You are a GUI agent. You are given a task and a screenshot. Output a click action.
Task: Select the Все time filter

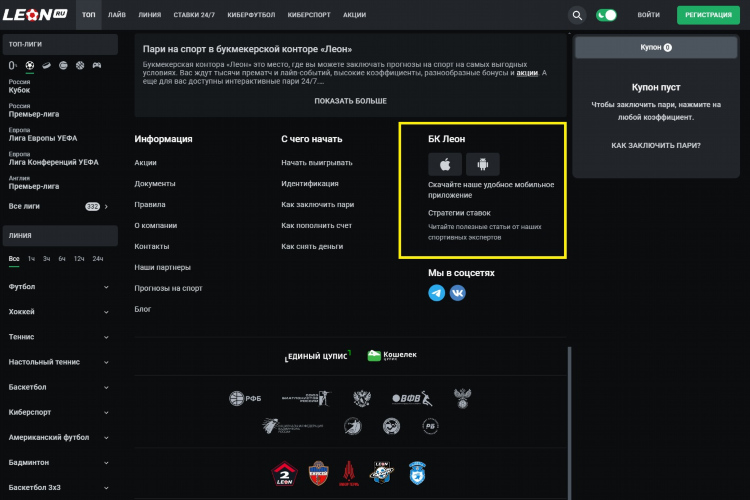click(x=14, y=259)
